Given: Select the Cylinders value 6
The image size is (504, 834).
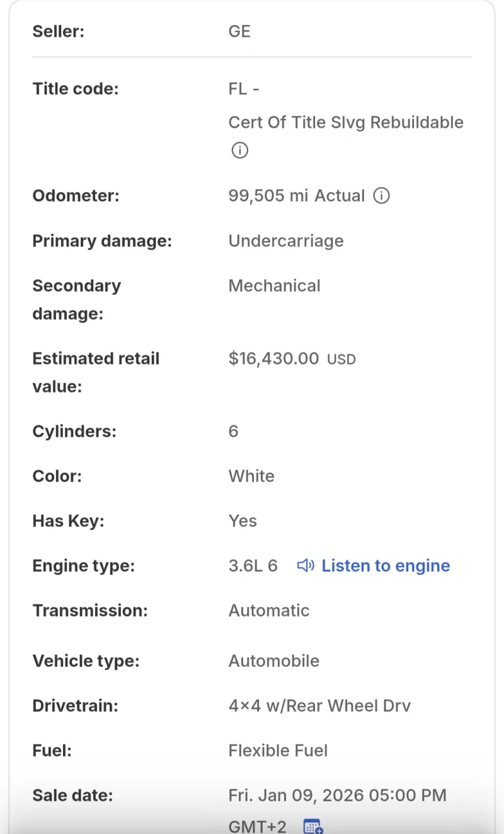Looking at the screenshot, I should click(x=233, y=431).
